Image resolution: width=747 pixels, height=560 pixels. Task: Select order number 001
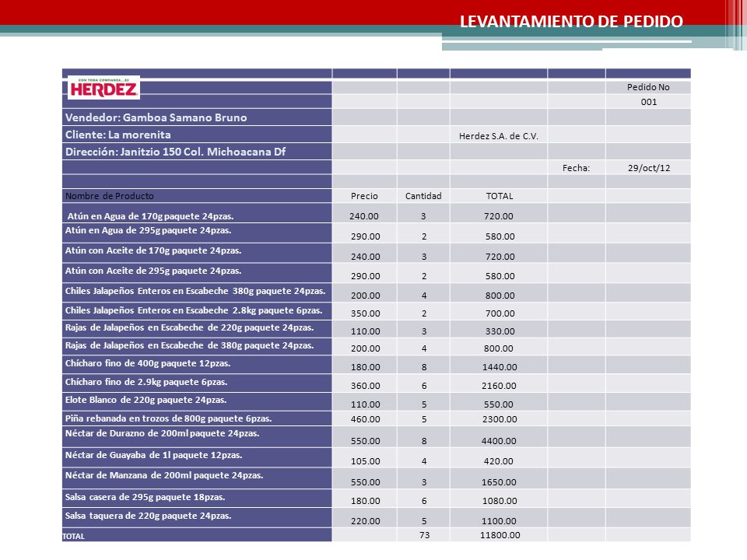[x=648, y=102]
